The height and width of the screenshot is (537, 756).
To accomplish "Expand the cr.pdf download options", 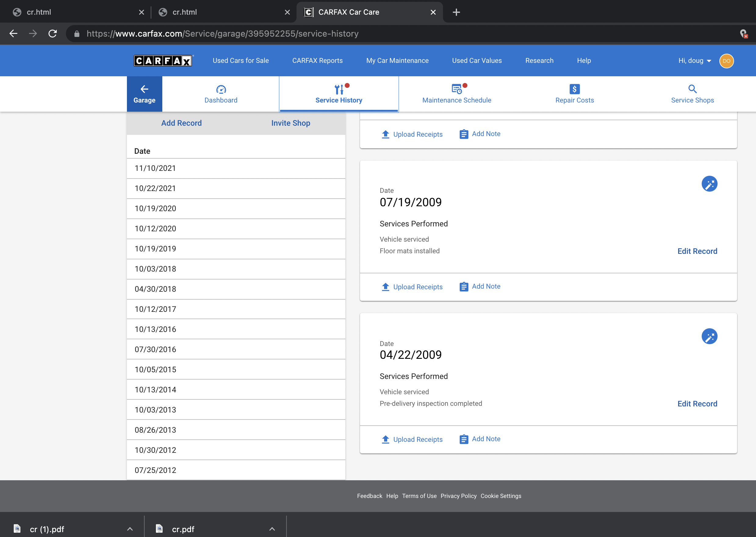I will 272,529.
